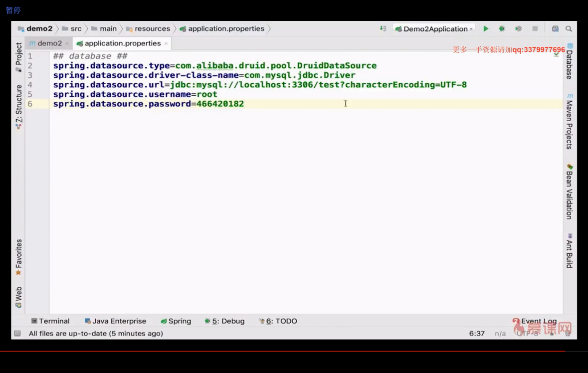Open the Spring tool window
This screenshot has width=588, height=373.
pos(176,321)
